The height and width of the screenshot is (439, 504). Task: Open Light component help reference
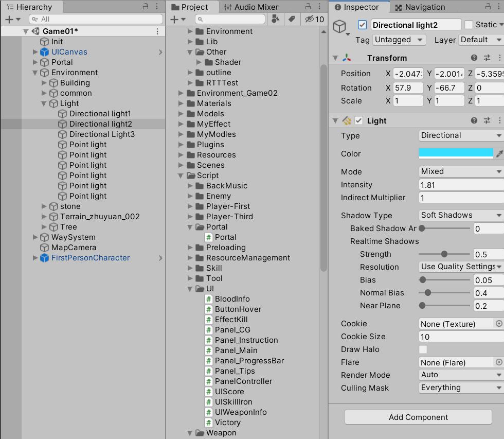[474, 120]
